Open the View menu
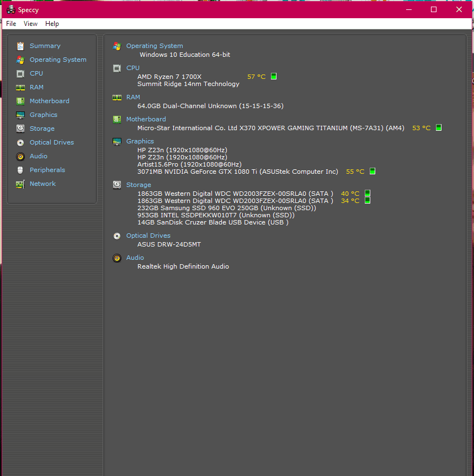Image resolution: width=474 pixels, height=476 pixels. [x=30, y=24]
